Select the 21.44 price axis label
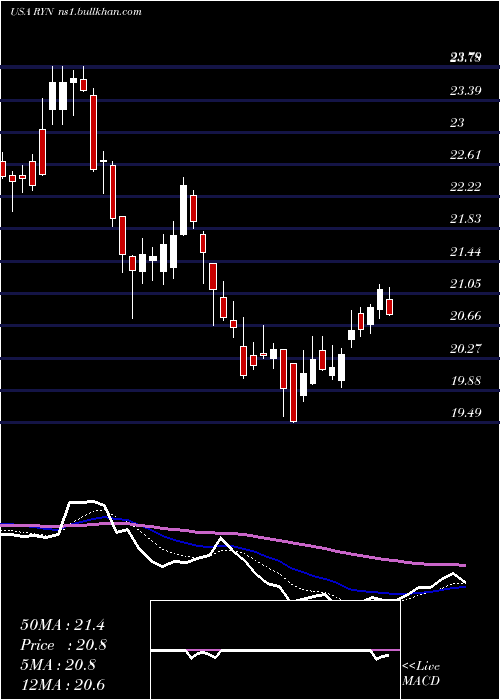 466,252
